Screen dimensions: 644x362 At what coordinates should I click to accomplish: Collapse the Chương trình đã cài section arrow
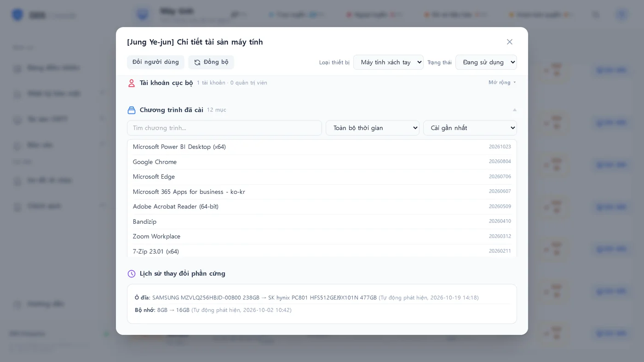click(x=514, y=110)
